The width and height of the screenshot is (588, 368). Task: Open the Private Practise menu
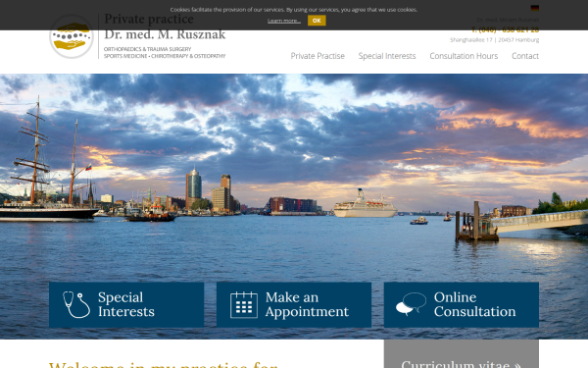[318, 56]
